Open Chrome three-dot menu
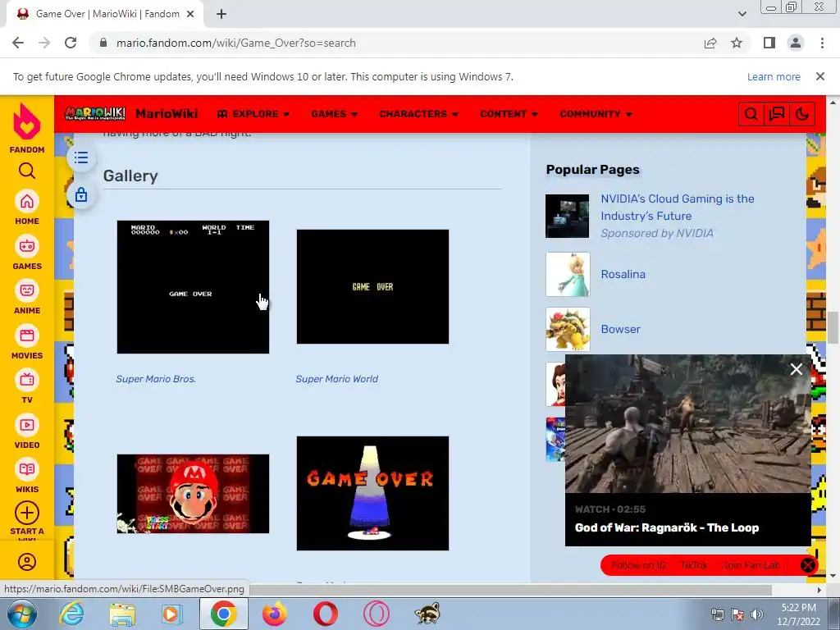Image resolution: width=840 pixels, height=630 pixels. click(822, 43)
